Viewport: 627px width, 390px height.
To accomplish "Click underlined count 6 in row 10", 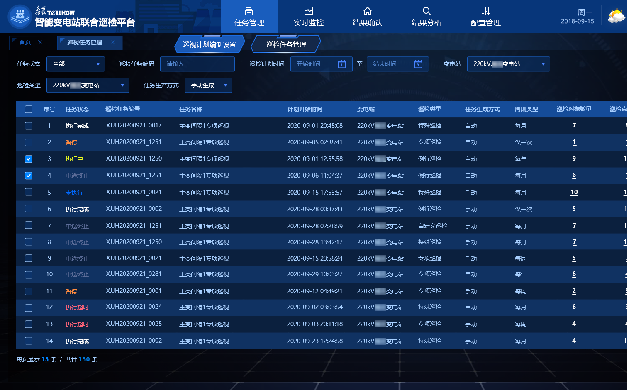I will (x=574, y=274).
